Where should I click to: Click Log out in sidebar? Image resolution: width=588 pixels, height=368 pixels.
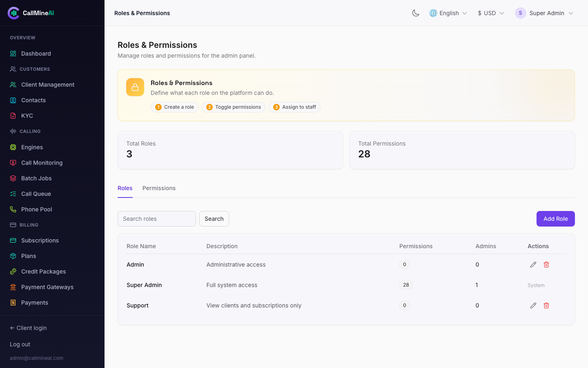[x=20, y=344]
